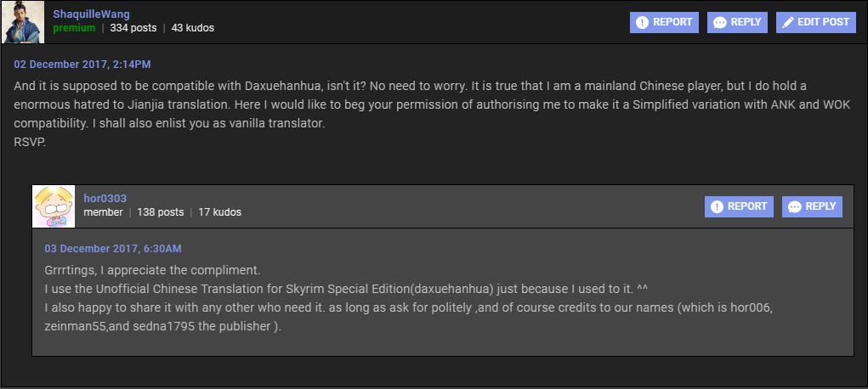Screen dimensions: 868x389
Task: Open hor0303's cartoon avatar image
Action: click(54, 206)
